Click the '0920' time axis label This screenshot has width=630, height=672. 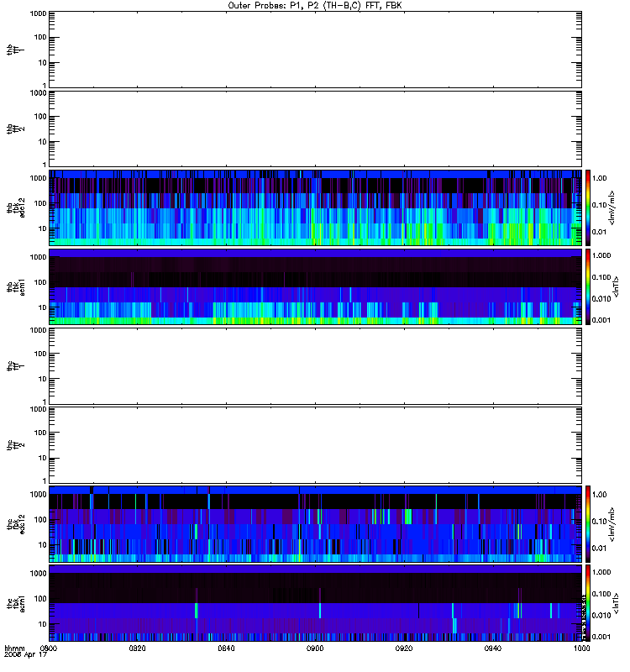tap(404, 648)
